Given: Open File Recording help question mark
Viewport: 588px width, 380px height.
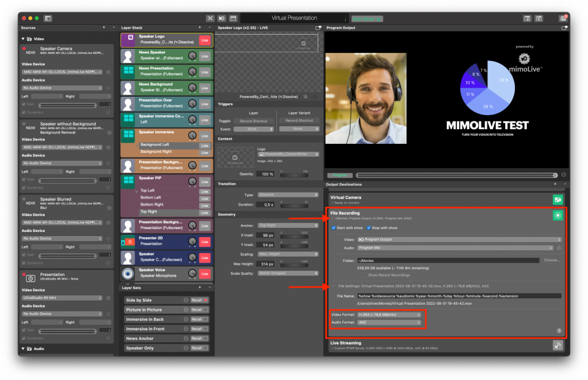Looking at the screenshot, I should [x=559, y=331].
